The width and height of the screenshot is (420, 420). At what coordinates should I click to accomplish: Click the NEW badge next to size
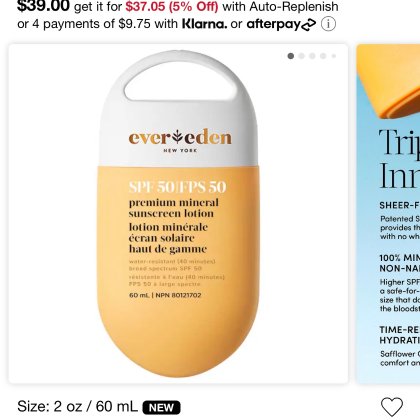click(161, 407)
